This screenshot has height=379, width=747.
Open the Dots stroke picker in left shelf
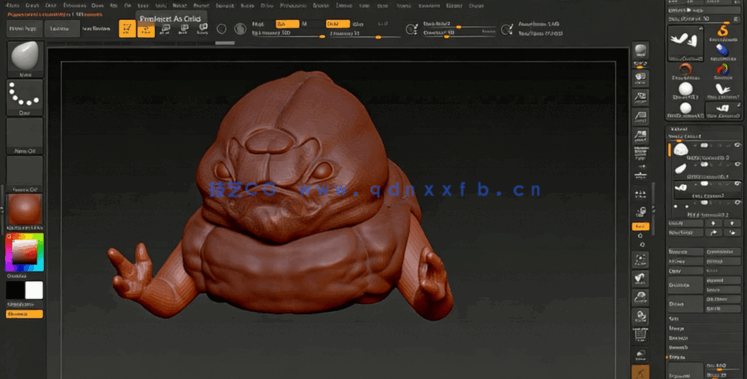[25, 97]
